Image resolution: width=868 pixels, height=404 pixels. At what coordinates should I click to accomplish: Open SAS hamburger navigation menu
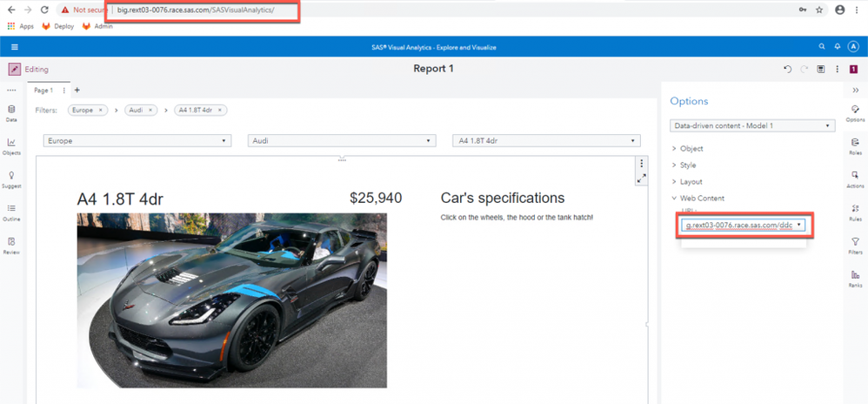point(15,47)
